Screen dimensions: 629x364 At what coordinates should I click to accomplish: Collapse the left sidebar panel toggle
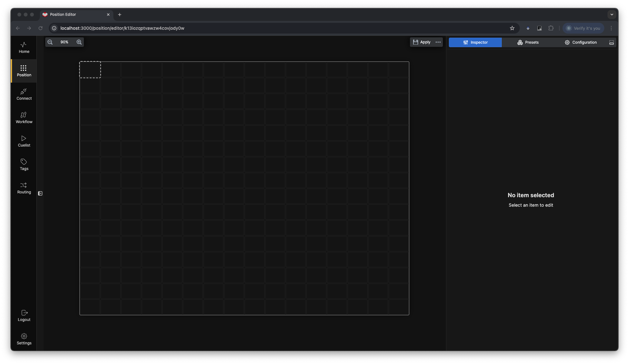click(40, 193)
